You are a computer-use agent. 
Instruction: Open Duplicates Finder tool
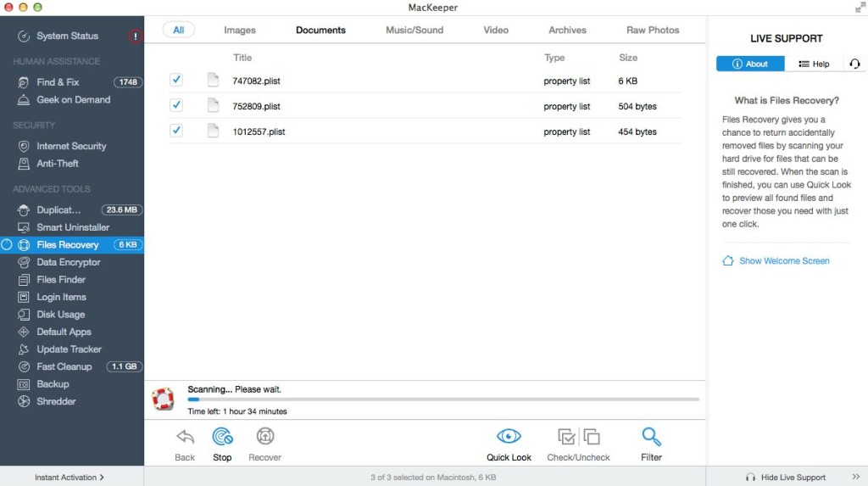click(x=58, y=210)
